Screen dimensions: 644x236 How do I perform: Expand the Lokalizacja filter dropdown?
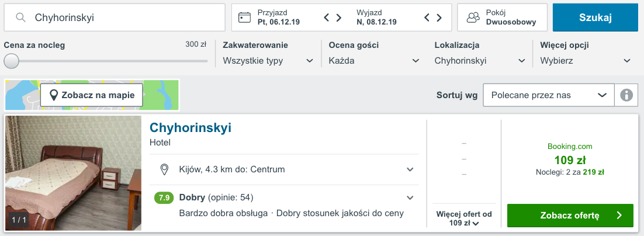(x=480, y=61)
